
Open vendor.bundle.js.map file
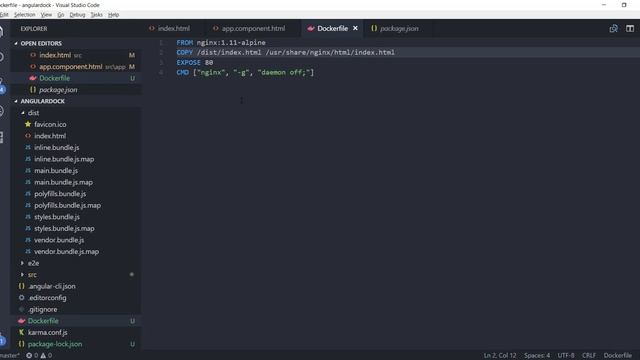point(67,251)
